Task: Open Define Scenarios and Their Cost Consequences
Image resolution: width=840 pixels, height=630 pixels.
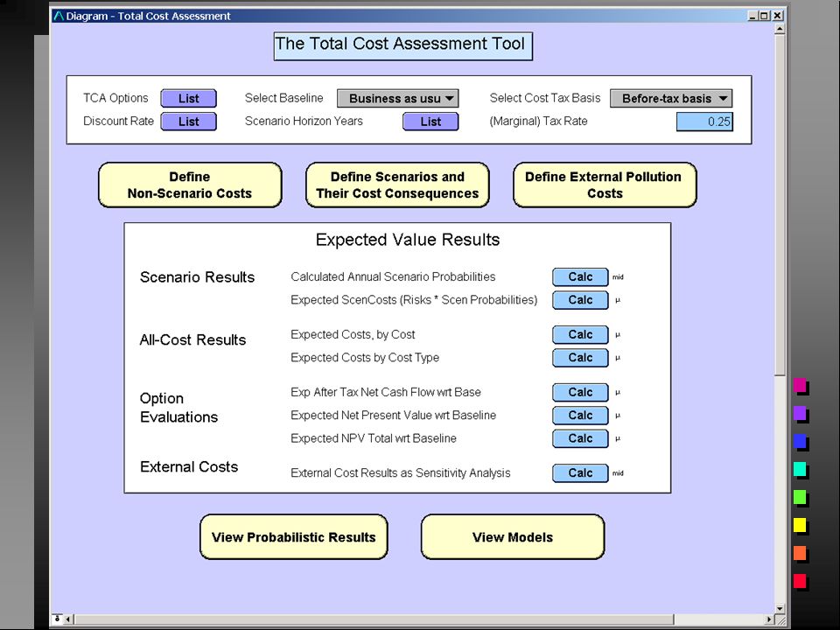Action: click(x=397, y=185)
